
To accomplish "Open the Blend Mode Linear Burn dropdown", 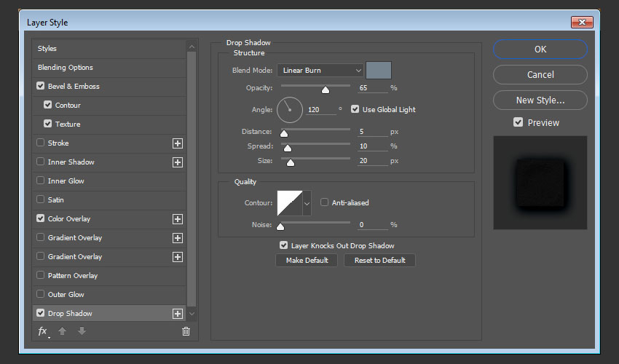I will (320, 71).
